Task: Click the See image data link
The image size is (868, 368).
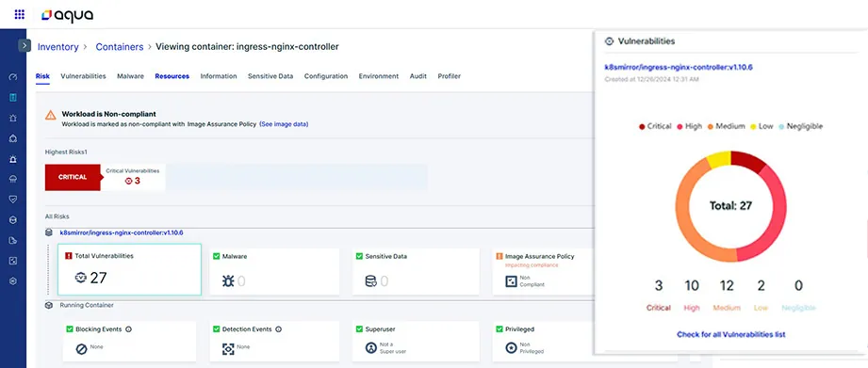Action: 284,124
